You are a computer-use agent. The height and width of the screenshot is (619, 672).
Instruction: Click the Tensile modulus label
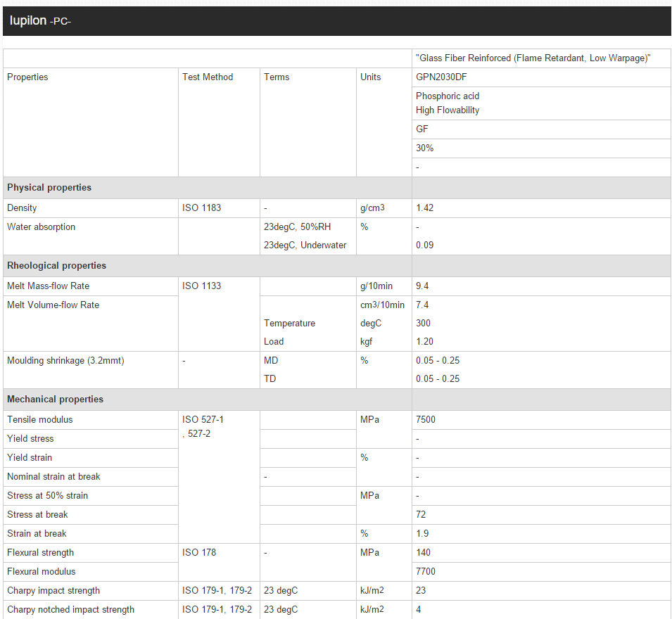coord(40,420)
